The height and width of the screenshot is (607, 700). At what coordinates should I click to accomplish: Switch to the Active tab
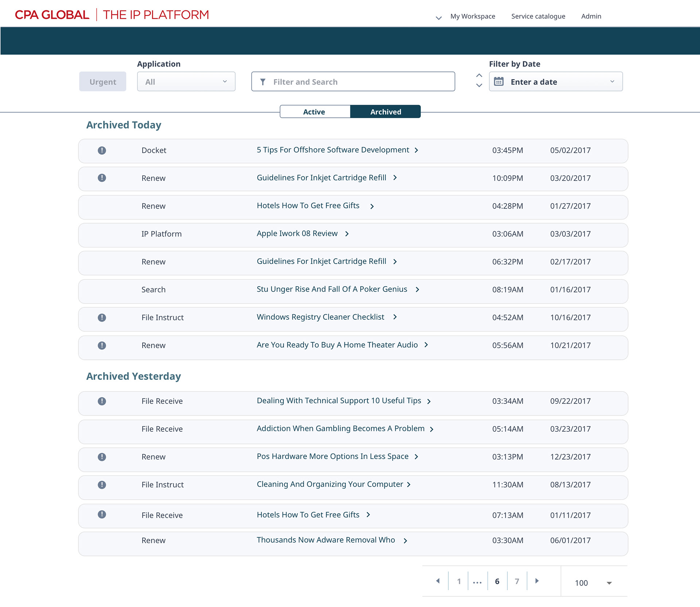tap(315, 112)
